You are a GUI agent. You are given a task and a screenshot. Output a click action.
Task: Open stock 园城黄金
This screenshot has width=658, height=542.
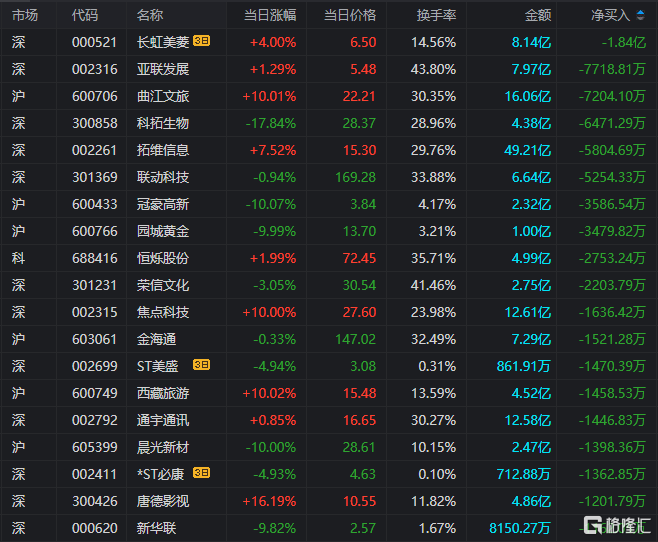coord(163,231)
